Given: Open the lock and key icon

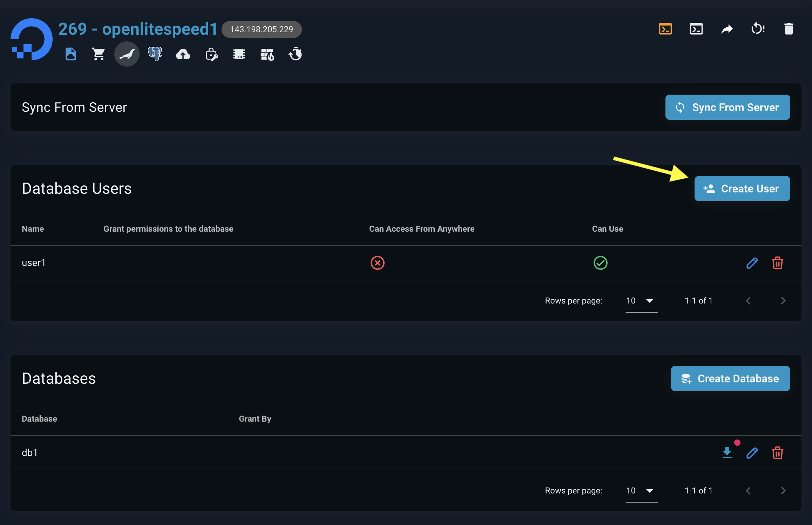Looking at the screenshot, I should coord(211,54).
